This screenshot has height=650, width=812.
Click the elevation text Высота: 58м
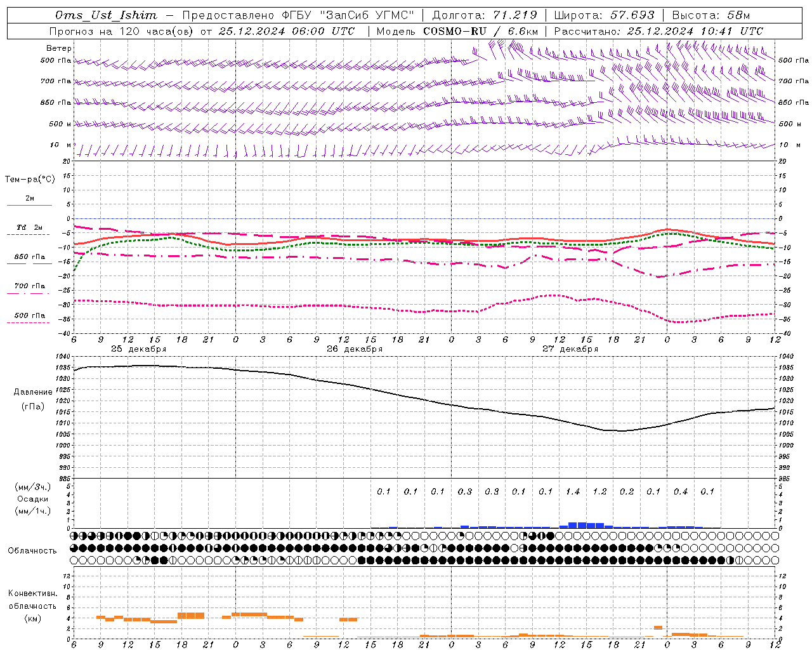click(710, 15)
